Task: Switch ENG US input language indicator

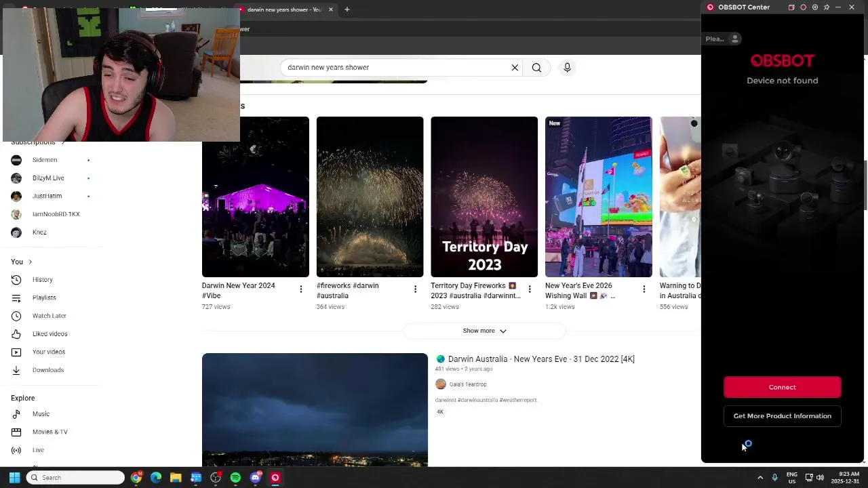Action: point(791,478)
